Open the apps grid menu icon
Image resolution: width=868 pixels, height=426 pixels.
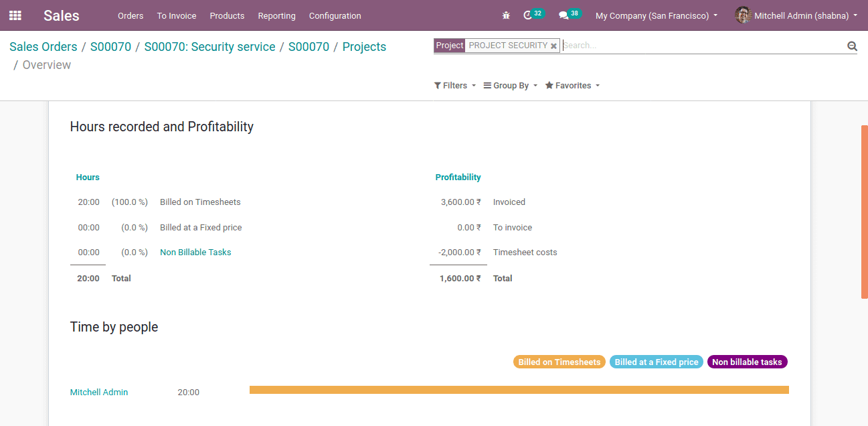coord(15,15)
